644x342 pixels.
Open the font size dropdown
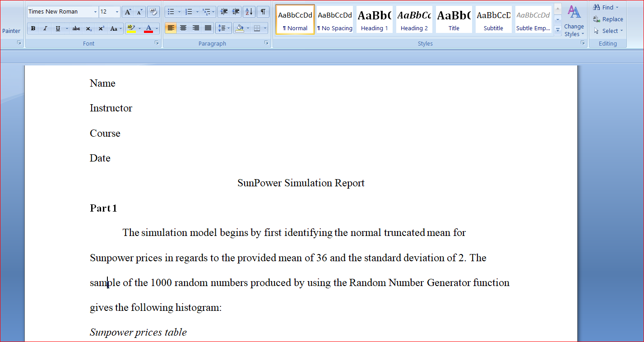(x=117, y=12)
